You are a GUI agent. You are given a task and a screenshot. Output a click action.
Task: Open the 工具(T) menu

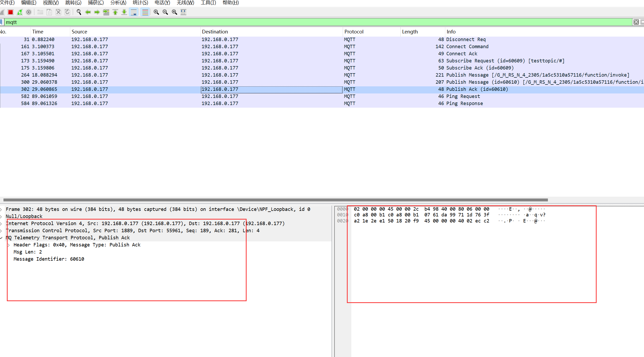208,3
